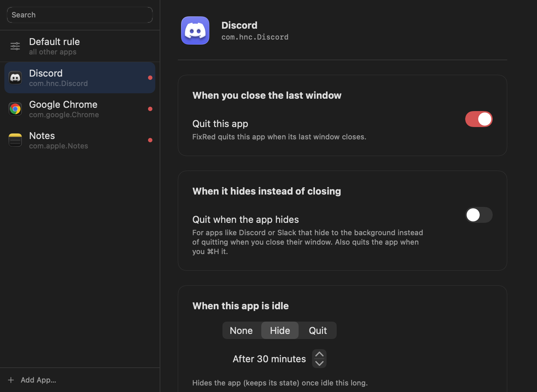Click the Search field in sidebar
The height and width of the screenshot is (392, 537).
[x=80, y=15]
